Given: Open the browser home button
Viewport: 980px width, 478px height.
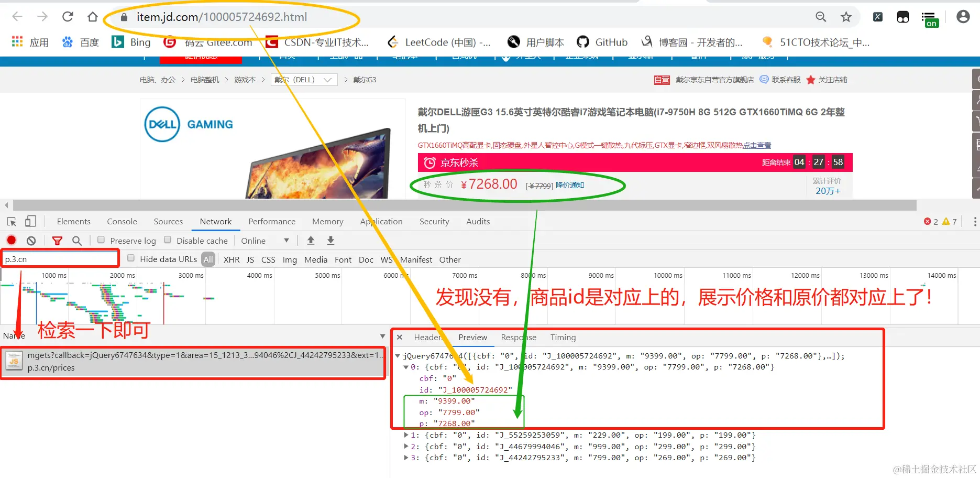Looking at the screenshot, I should tap(93, 17).
